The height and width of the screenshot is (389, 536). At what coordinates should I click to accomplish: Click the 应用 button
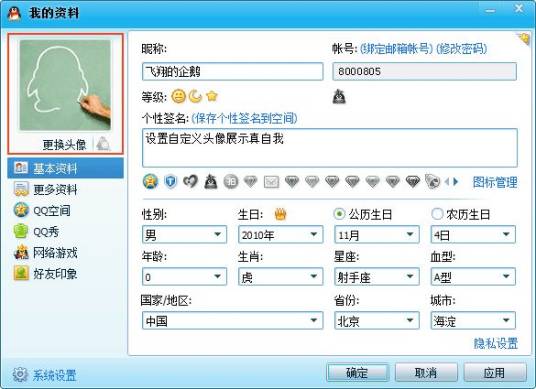[x=495, y=372]
